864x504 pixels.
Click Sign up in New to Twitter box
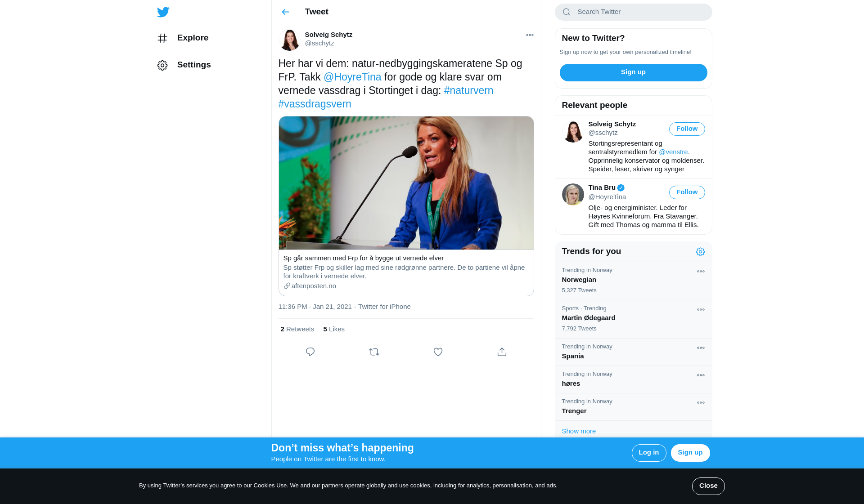(633, 72)
